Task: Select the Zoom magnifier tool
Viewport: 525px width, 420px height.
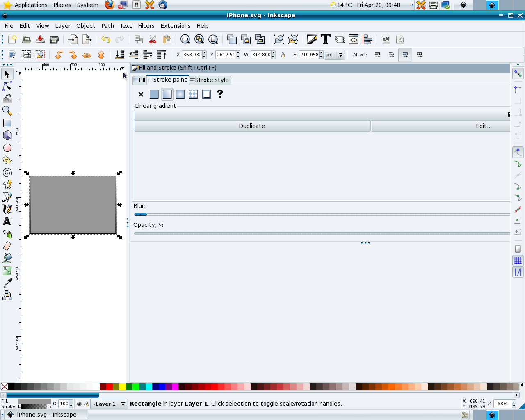Action: (7, 111)
